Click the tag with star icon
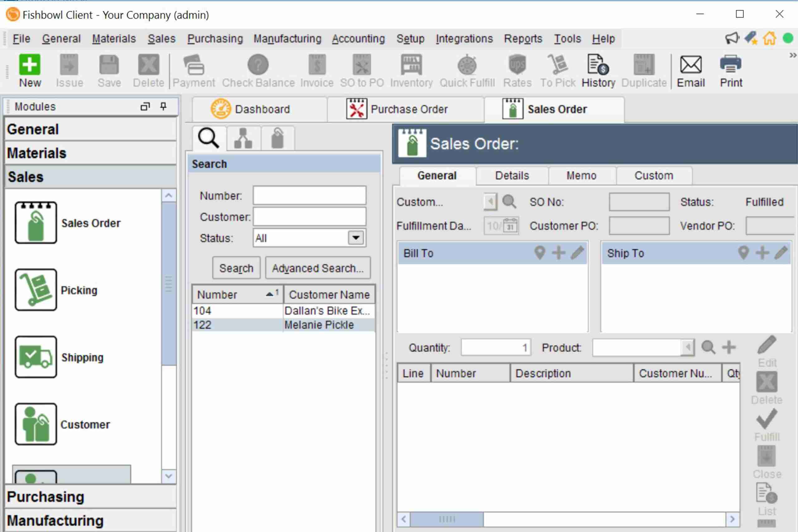The image size is (798, 532). (751, 38)
